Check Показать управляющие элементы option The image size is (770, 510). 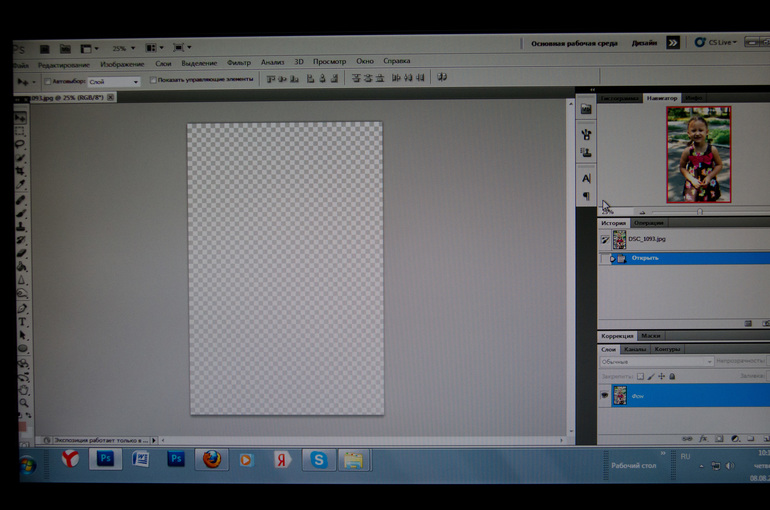coord(152,81)
